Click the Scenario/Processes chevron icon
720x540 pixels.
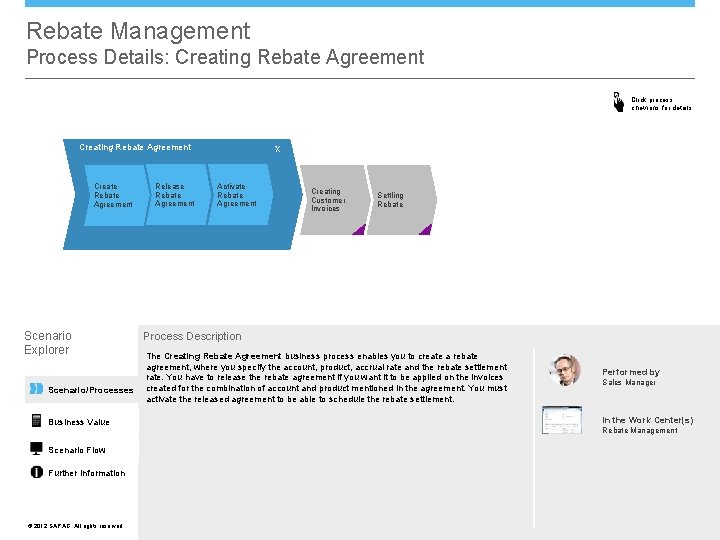pos(36,389)
